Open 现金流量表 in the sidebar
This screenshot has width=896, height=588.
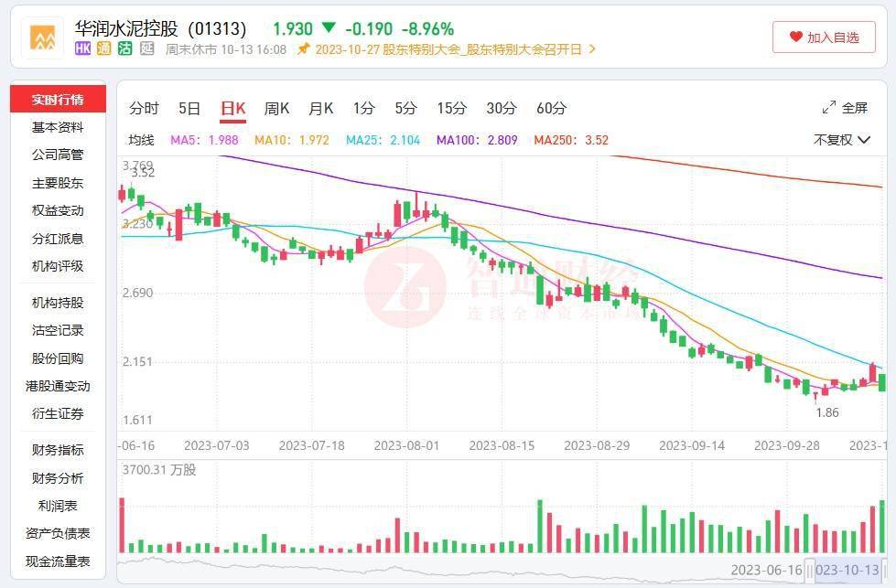tap(58, 561)
